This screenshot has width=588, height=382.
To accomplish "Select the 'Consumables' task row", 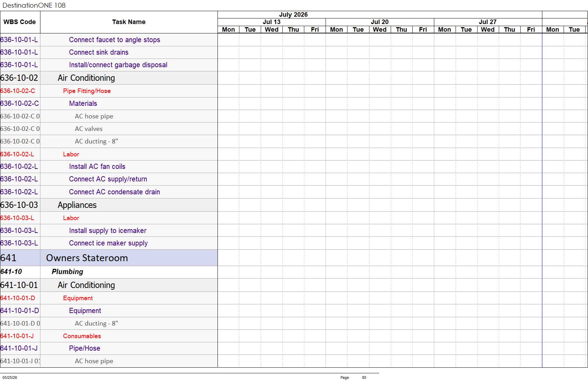I will 109,336.
